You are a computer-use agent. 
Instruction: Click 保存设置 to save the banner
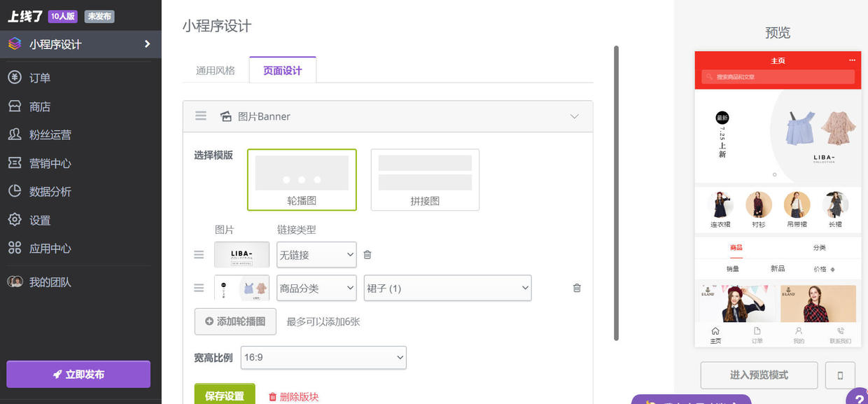pos(225,394)
